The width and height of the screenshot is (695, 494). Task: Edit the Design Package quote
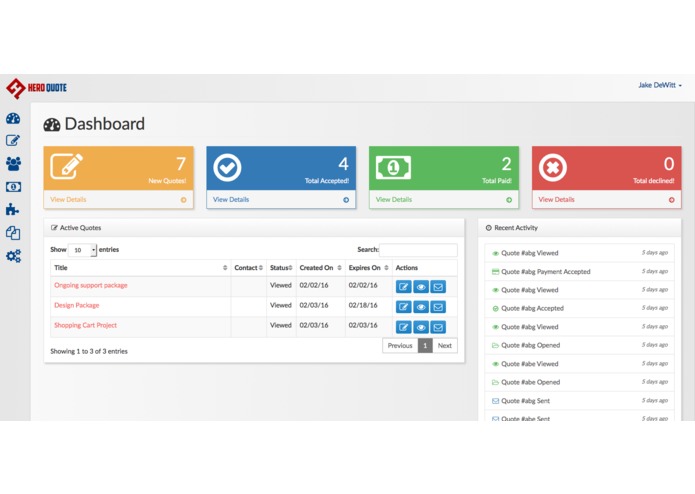pos(403,307)
